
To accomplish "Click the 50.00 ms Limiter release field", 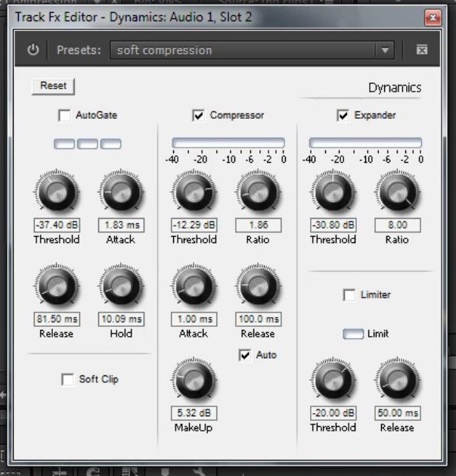I will [398, 413].
